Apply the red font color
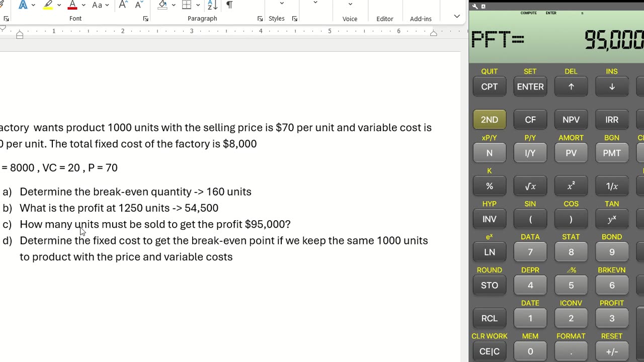This screenshot has width=644, height=362. [x=72, y=5]
